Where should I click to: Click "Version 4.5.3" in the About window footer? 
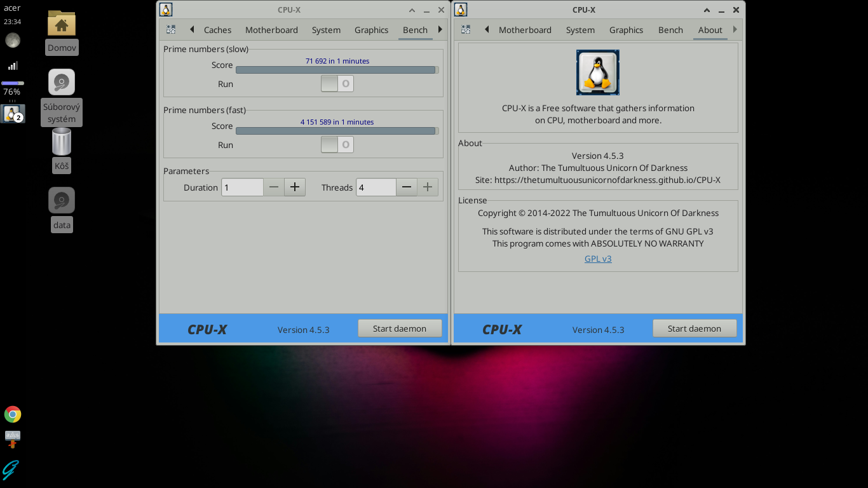pyautogui.click(x=598, y=330)
